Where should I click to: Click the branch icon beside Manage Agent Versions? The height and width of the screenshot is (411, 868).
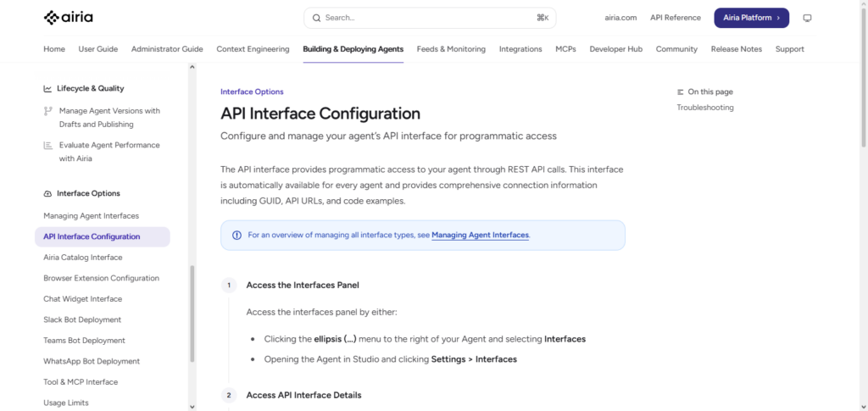point(47,111)
